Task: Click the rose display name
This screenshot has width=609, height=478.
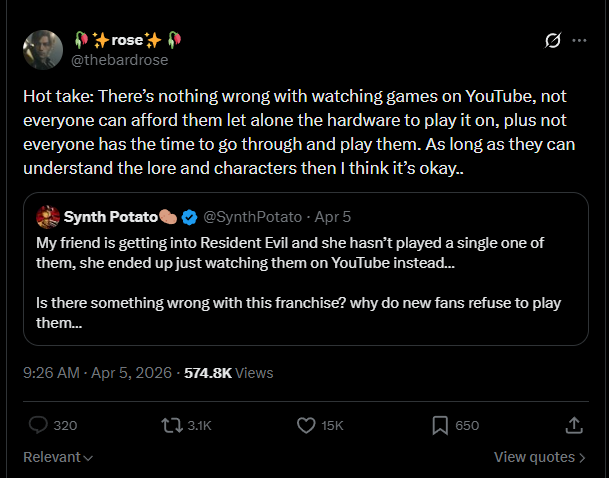Action: 126,40
